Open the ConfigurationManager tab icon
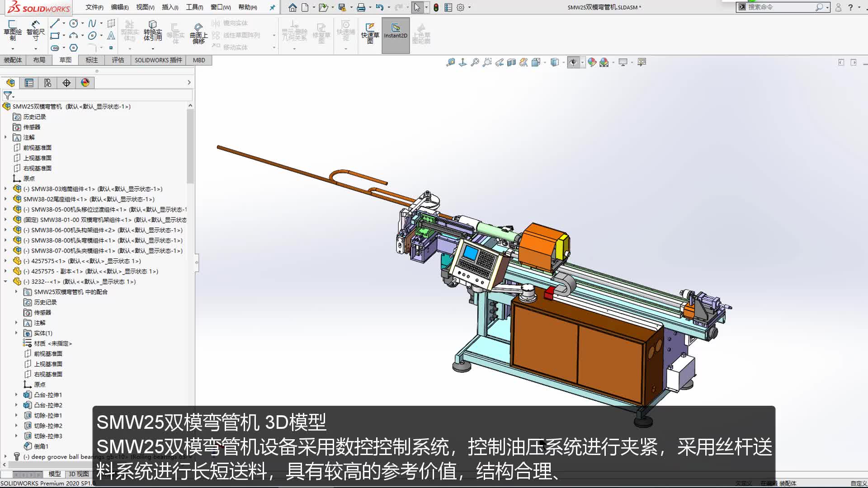 47,83
